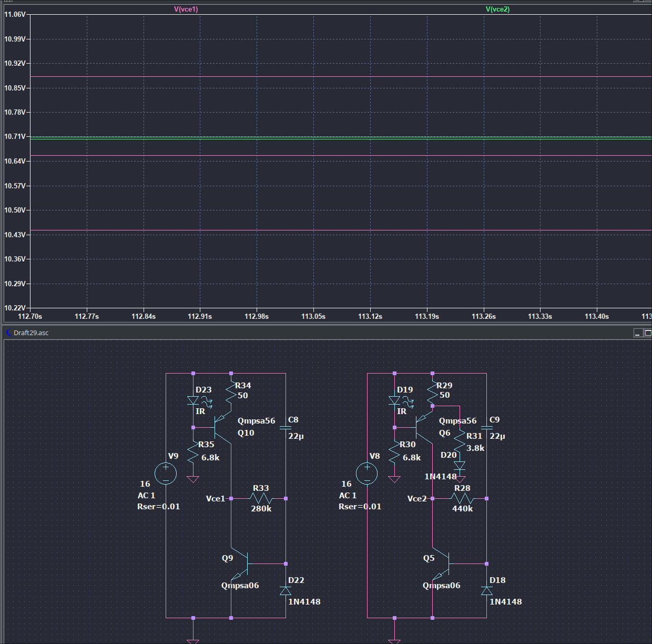The image size is (652, 644).
Task: Maximize the Draft29.asc schematic pane
Action: 648,333
